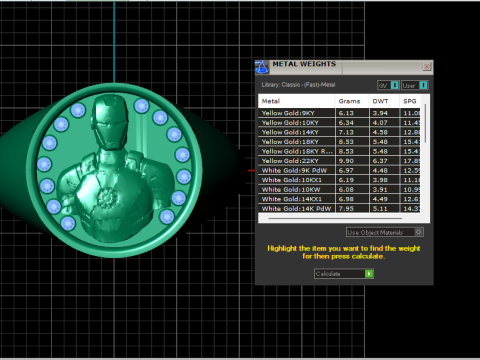The image size is (480, 360).
Task: Click the SPG column header
Action: click(410, 101)
